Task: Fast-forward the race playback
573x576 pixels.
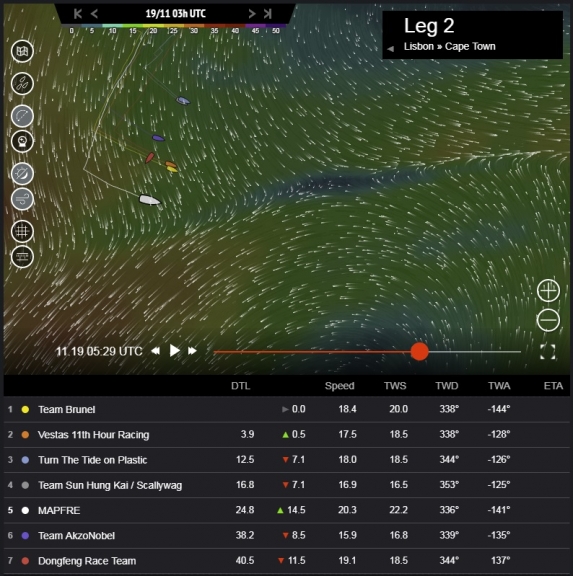Action: 192,351
